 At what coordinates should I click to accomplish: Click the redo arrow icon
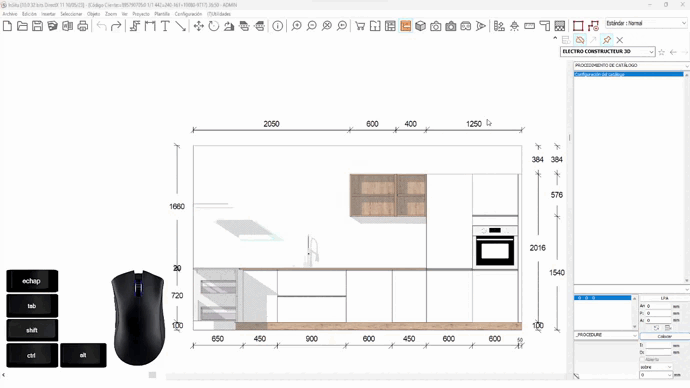click(x=116, y=26)
